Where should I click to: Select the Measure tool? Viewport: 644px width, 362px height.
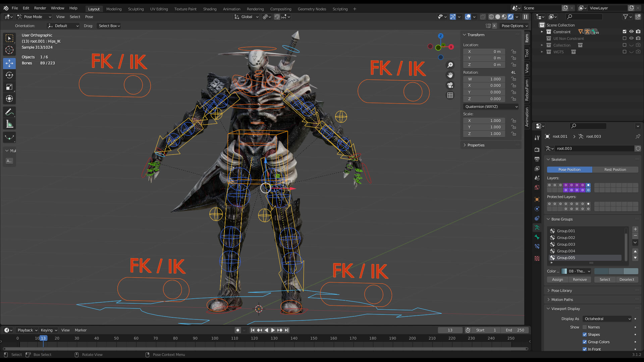point(9,124)
